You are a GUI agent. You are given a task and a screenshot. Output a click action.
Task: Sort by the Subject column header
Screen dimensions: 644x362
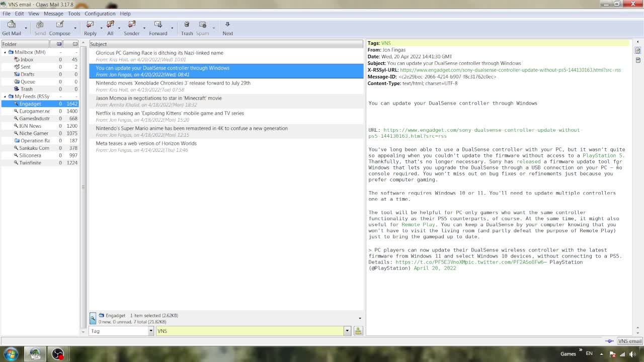(x=226, y=44)
